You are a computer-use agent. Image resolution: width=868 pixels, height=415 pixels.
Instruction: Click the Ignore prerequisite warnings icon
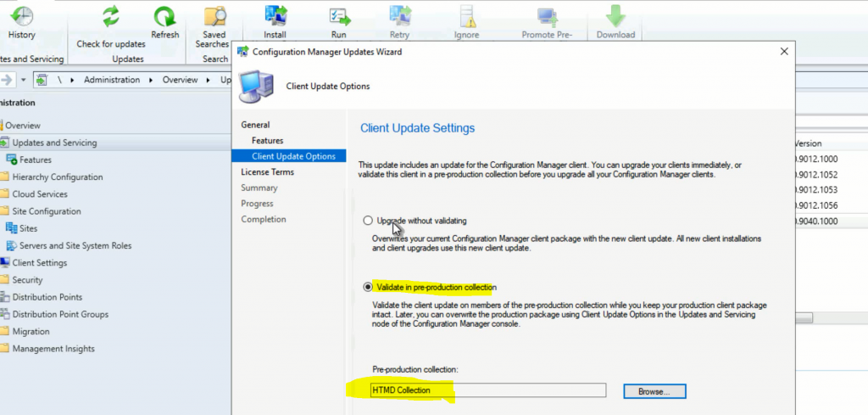point(467,16)
